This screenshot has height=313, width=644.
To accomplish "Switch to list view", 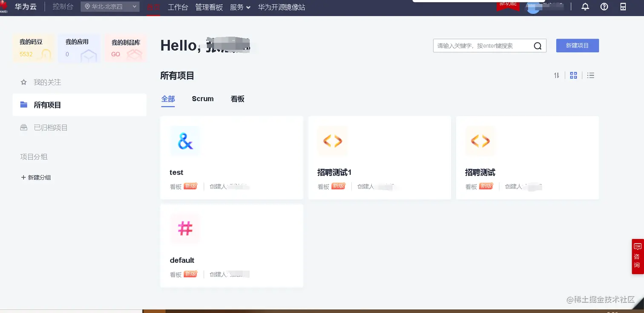I will [590, 75].
